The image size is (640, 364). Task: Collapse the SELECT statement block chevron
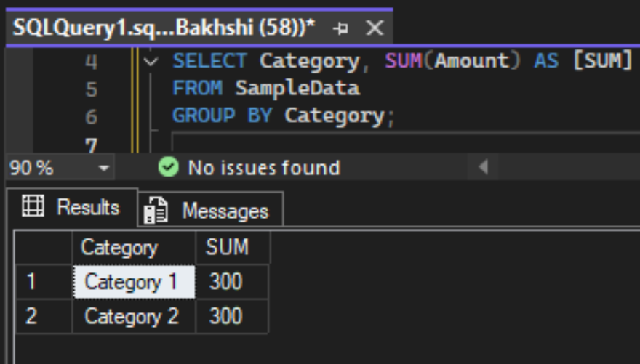pyautogui.click(x=151, y=62)
